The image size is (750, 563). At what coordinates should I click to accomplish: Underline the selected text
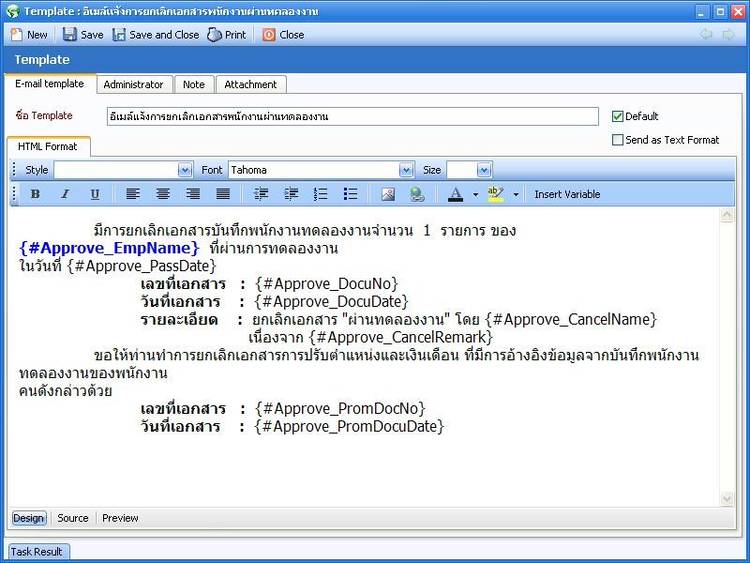[95, 194]
